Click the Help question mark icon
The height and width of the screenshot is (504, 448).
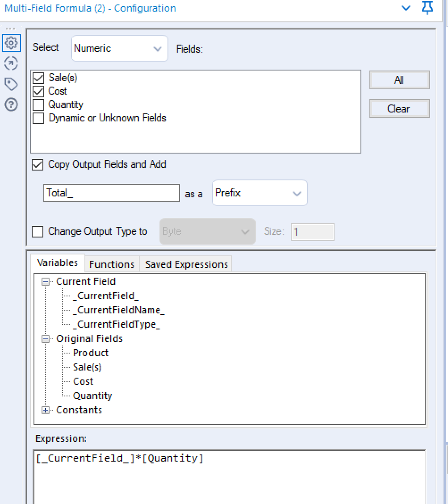(11, 104)
